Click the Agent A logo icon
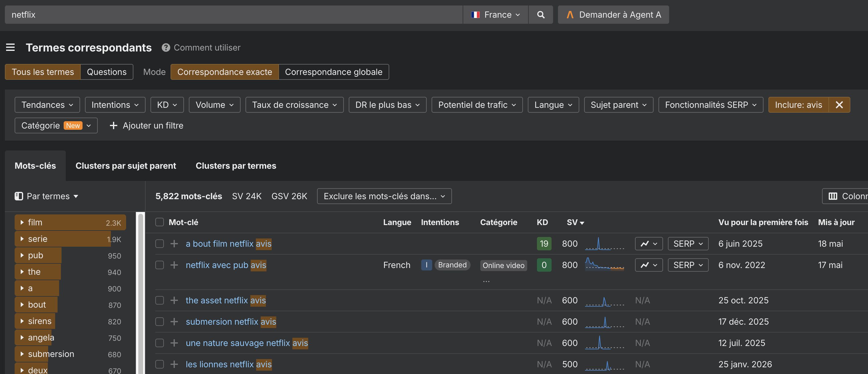Viewport: 868px width, 374px height. coord(570,15)
